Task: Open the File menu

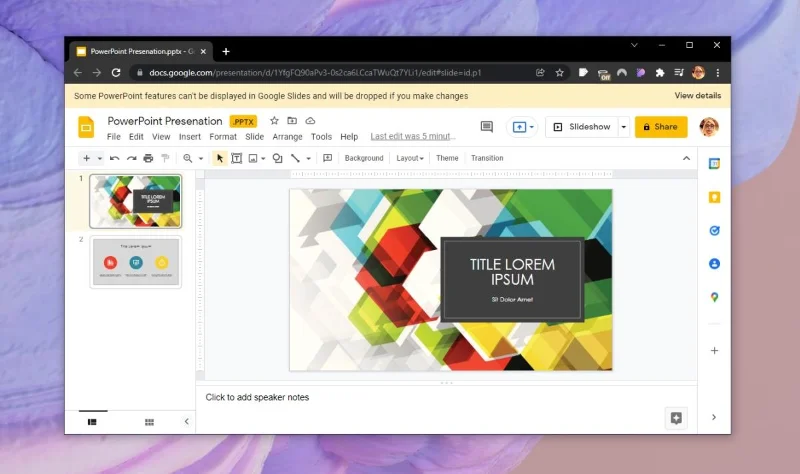Action: pyautogui.click(x=113, y=137)
